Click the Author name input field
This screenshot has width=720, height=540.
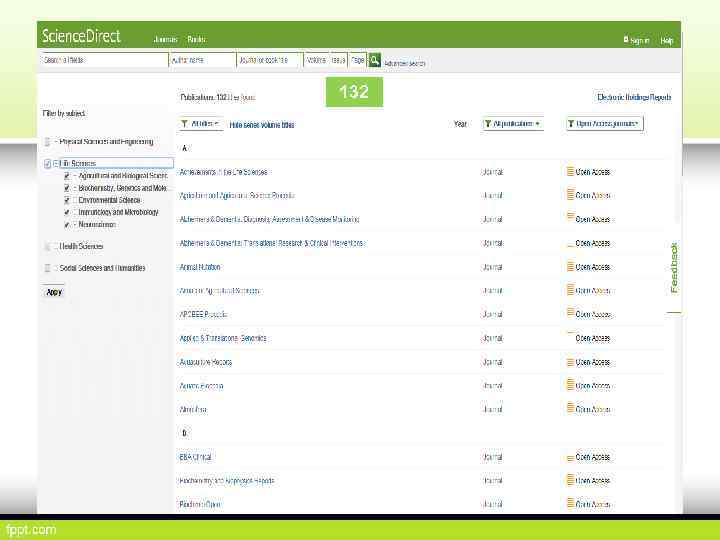[202, 60]
